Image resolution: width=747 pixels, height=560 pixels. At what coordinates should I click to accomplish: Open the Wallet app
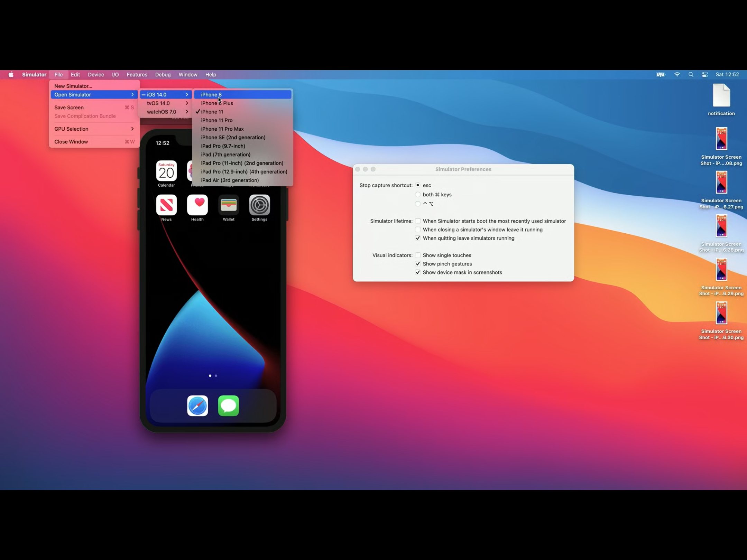click(x=228, y=205)
